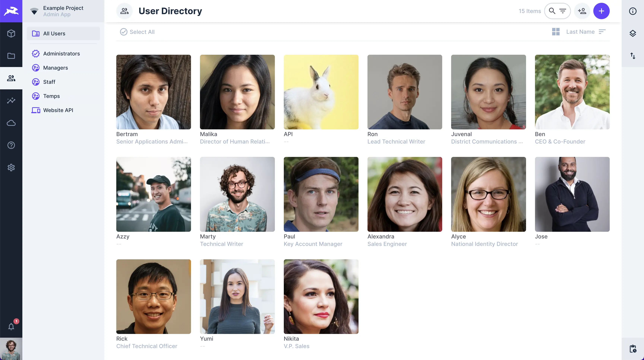Open the Website API section
Viewport: 644px width, 360px height.
pos(58,110)
